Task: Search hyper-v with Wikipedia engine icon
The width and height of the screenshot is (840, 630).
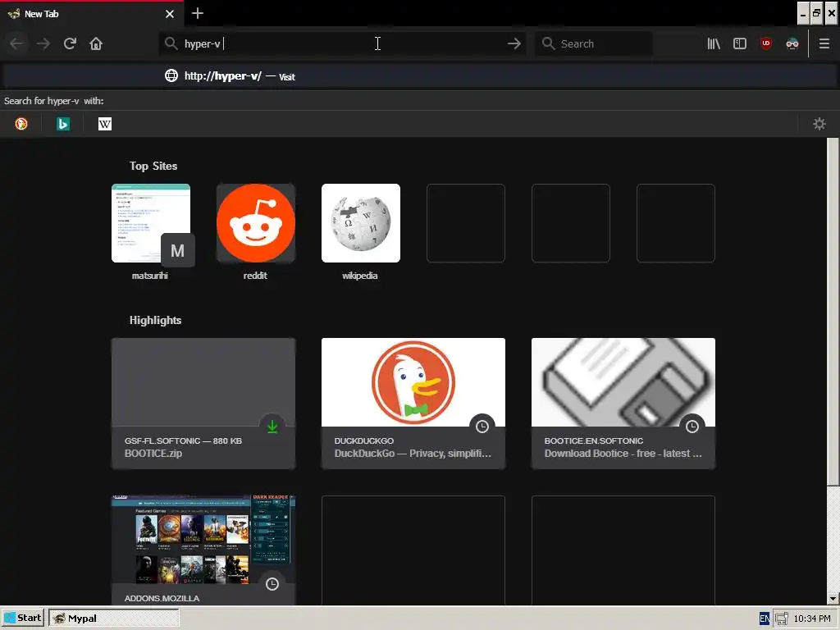Action: [x=105, y=124]
